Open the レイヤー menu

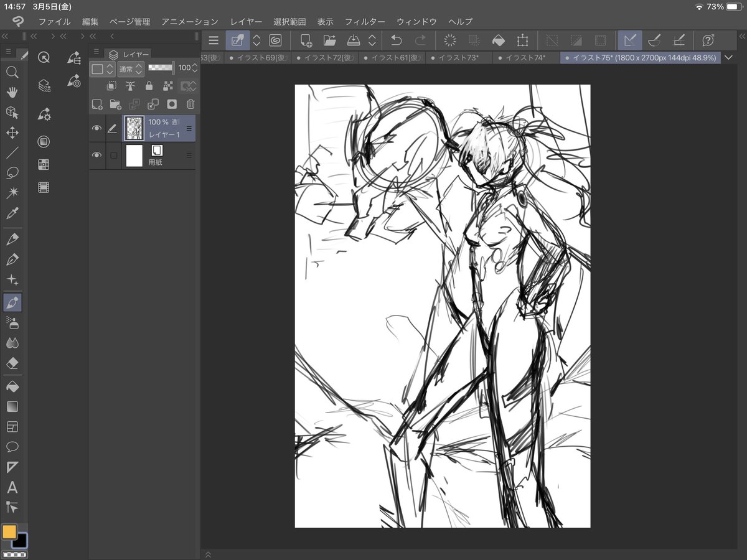[246, 22]
